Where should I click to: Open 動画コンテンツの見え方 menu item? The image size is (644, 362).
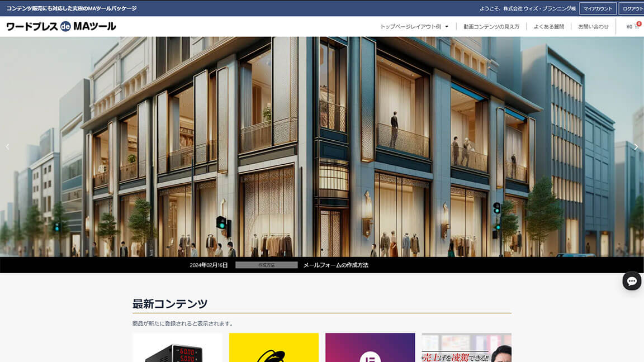[491, 27]
